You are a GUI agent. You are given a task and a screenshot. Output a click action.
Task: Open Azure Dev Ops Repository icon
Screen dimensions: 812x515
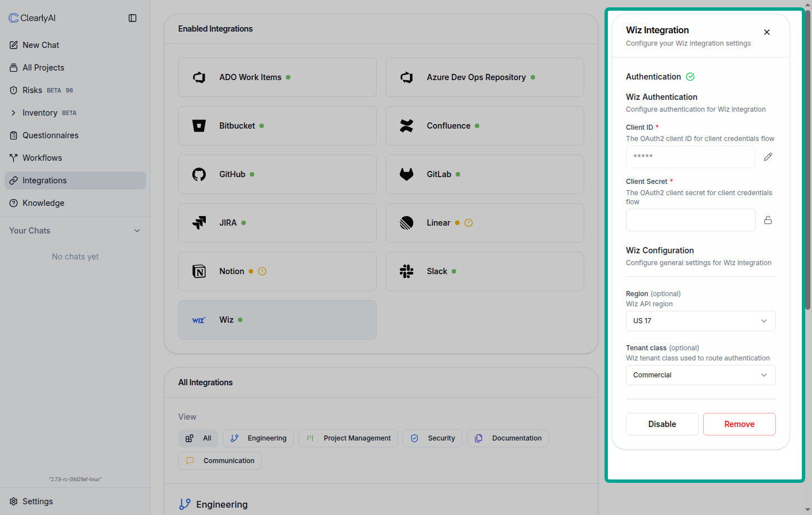[407, 77]
